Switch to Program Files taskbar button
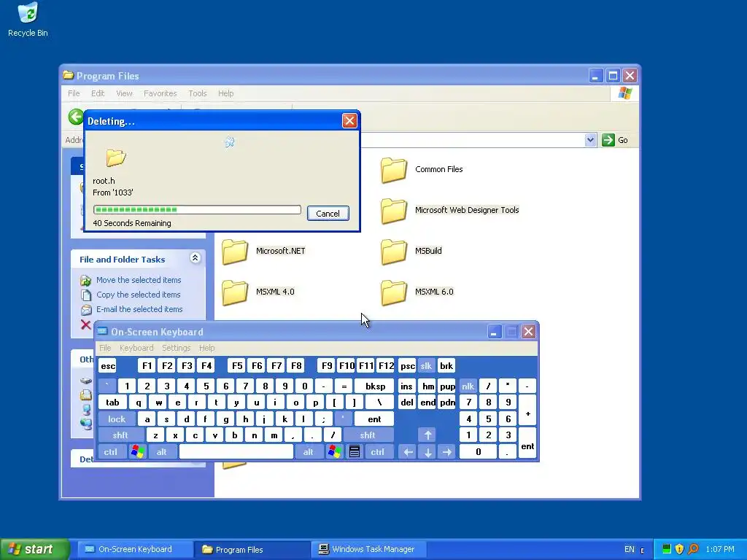Screen dimensions: 747x560 [x=251, y=550]
